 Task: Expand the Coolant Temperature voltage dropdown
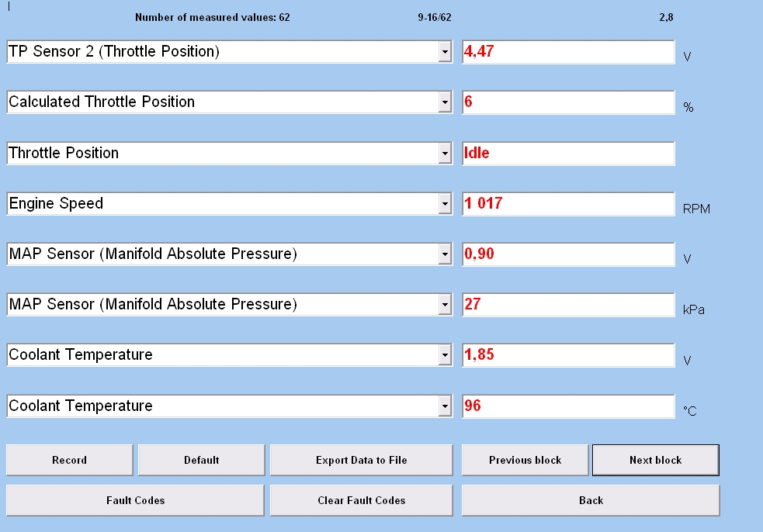(445, 355)
